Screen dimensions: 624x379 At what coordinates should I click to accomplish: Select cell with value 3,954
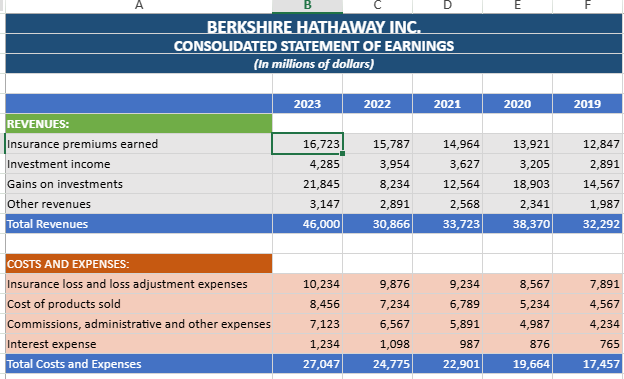[x=377, y=164]
